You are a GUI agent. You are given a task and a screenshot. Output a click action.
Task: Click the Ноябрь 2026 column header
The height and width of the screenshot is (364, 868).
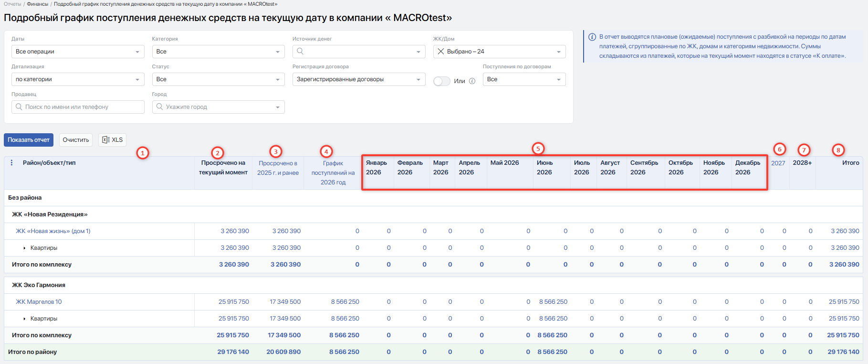(x=714, y=168)
